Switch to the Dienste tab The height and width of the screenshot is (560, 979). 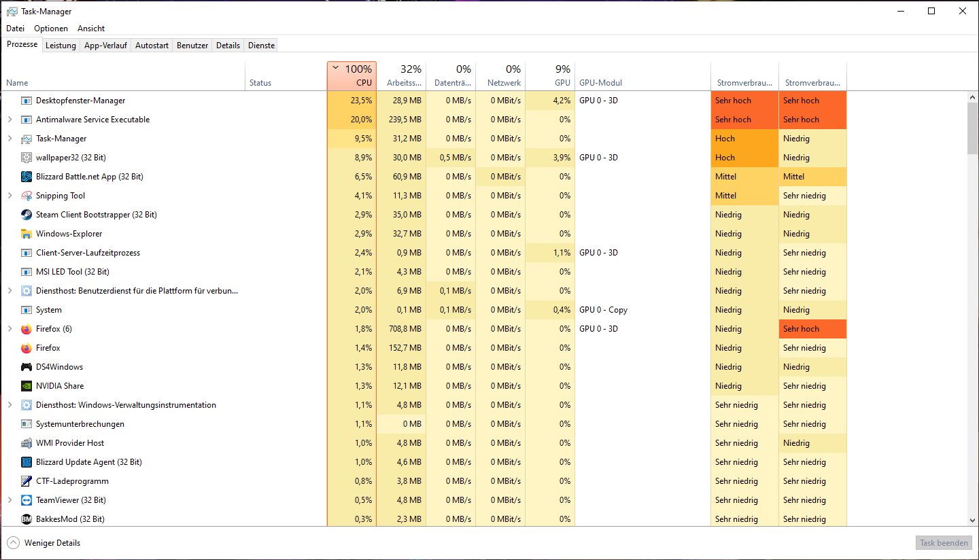click(x=262, y=46)
